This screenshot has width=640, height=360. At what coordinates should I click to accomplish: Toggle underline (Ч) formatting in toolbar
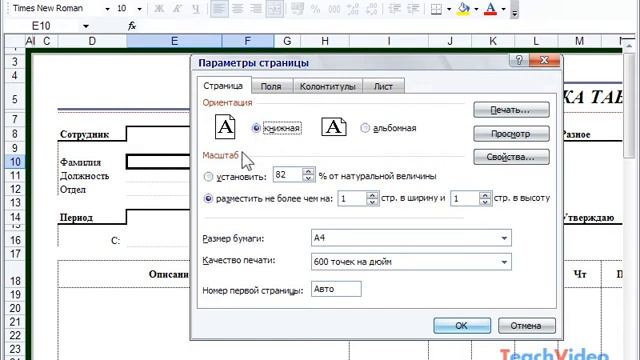(x=196, y=9)
